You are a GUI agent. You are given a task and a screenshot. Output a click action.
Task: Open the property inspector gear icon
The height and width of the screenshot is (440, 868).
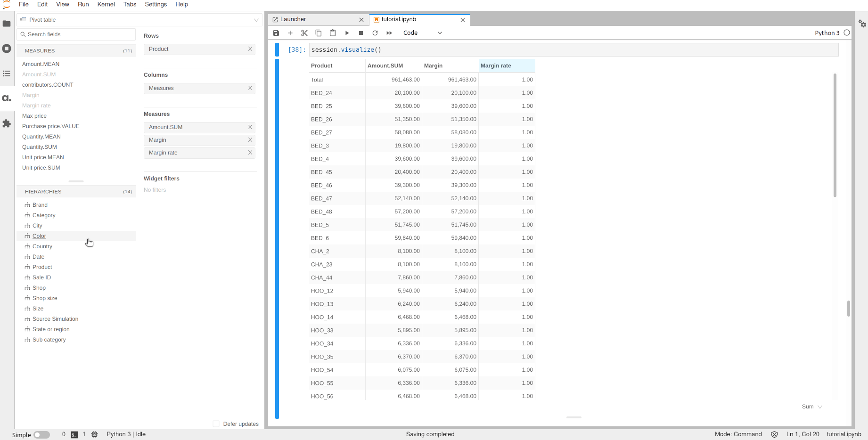tap(862, 24)
